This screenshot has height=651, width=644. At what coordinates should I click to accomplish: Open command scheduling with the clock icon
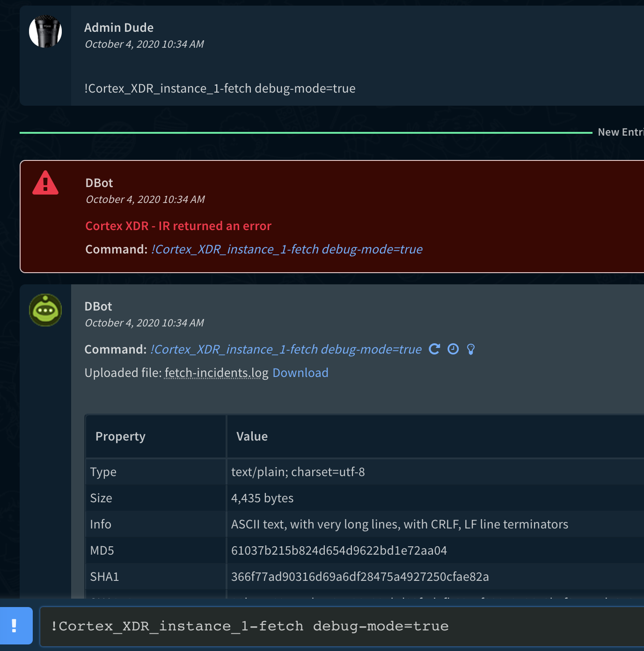point(453,349)
